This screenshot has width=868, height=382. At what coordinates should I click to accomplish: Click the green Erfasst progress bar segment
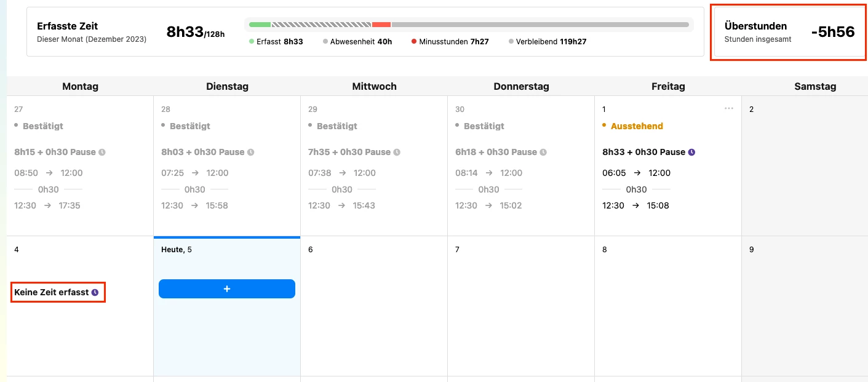[260, 25]
